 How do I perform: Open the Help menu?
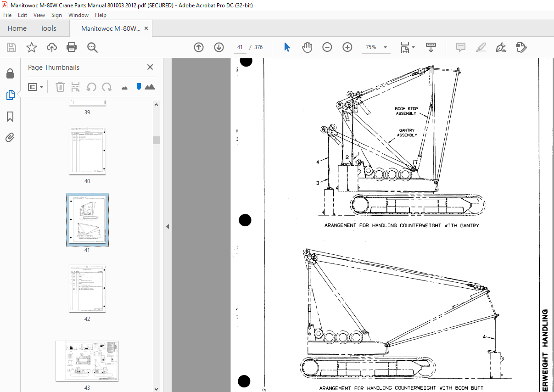tap(101, 15)
